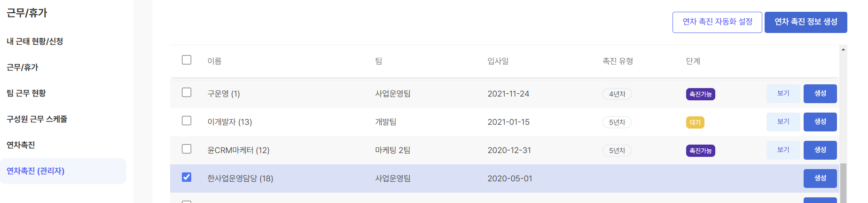
Task: Click 생성 for 한사업운영담당 (18)
Action: [x=820, y=178]
